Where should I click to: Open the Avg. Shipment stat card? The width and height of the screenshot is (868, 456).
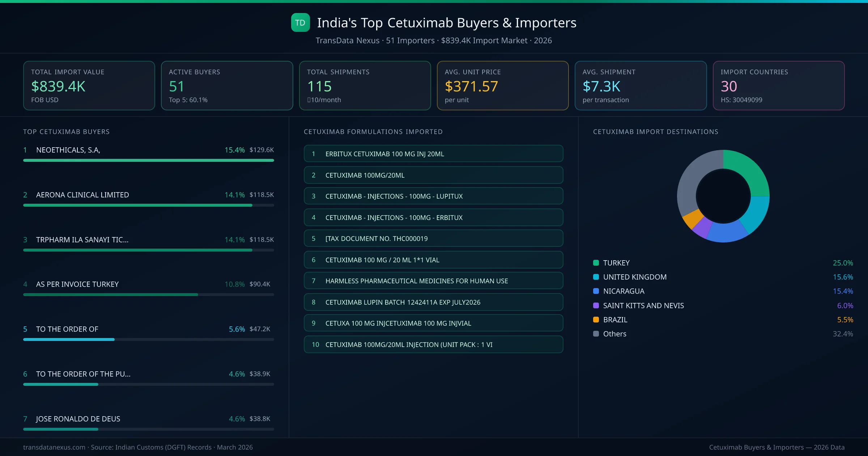tap(641, 85)
